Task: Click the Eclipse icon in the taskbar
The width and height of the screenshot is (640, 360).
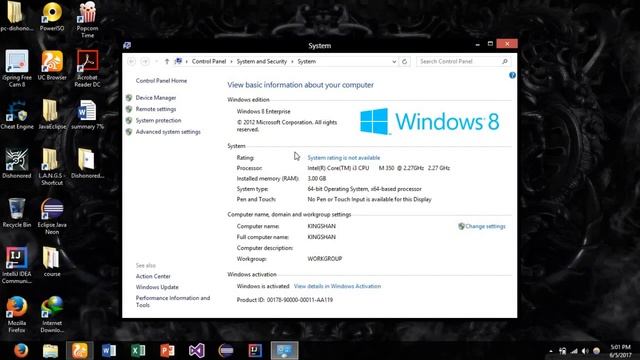Action: (226, 351)
